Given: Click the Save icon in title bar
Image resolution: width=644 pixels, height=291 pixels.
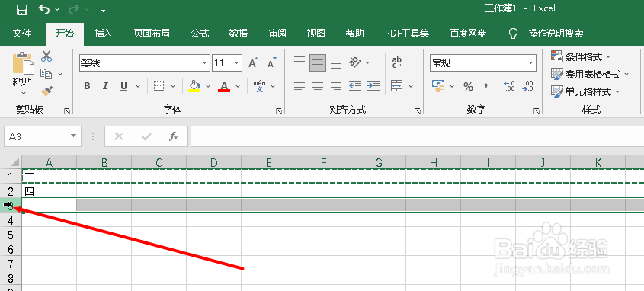Looking at the screenshot, I should [22, 9].
